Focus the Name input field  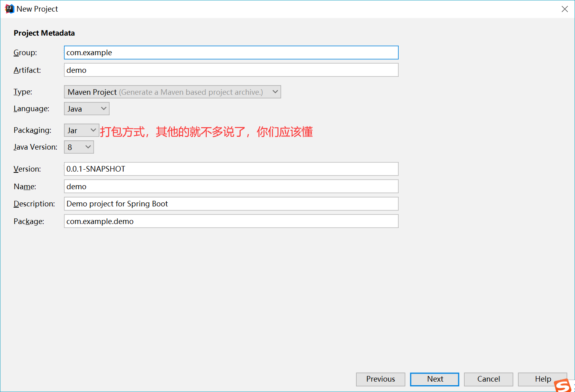[231, 186]
